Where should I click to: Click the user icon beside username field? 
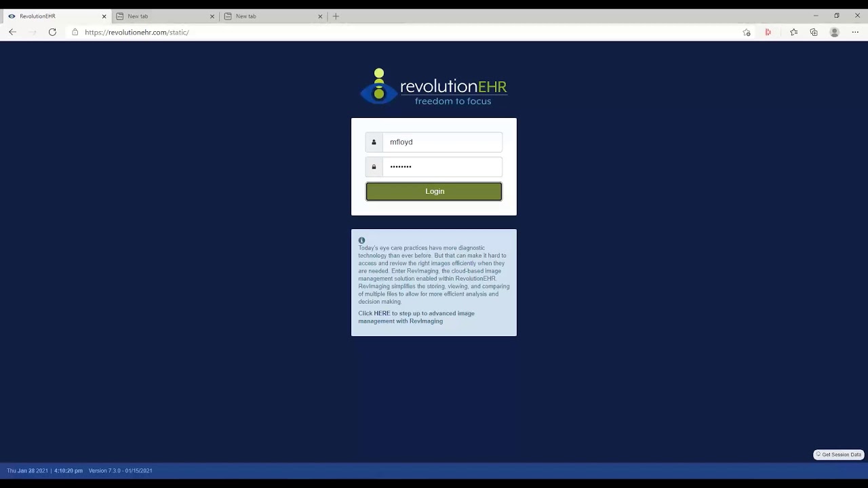pyautogui.click(x=374, y=142)
